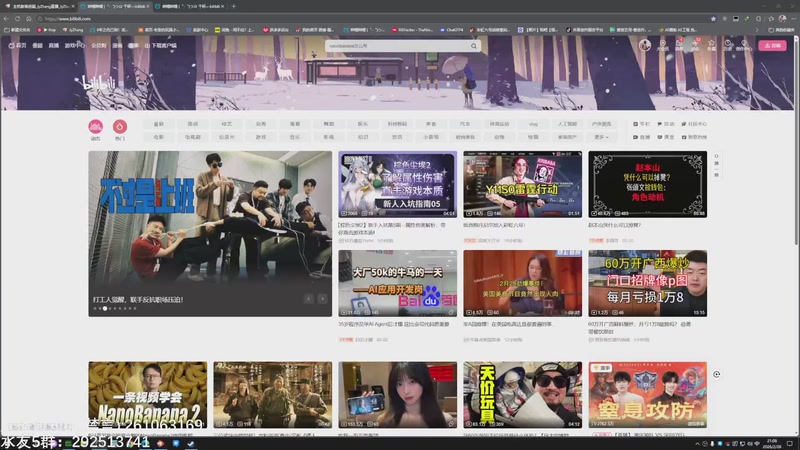Viewport: 800px width, 450px height.
Task: Open the 专栏 icon link
Action: 641,124
